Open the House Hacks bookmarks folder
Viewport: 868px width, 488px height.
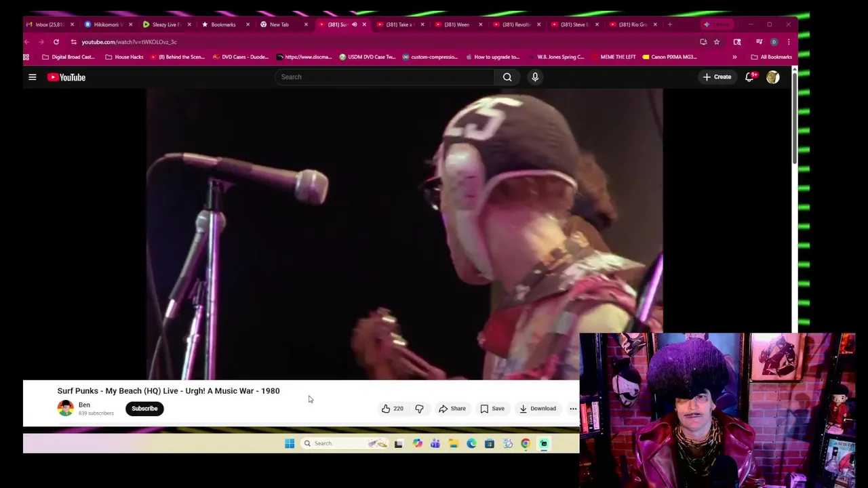pyautogui.click(x=124, y=57)
